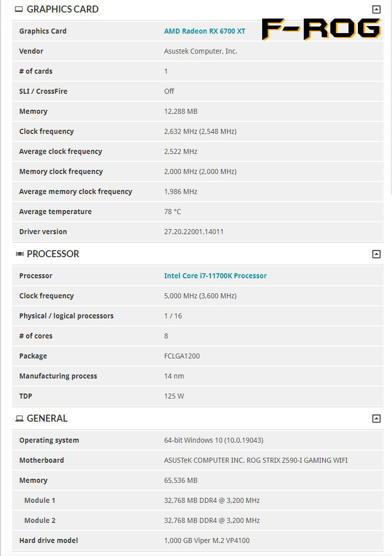Image resolution: width=392 pixels, height=556 pixels.
Task: Click the vertical scrollbar on right edge
Action: pos(390,100)
